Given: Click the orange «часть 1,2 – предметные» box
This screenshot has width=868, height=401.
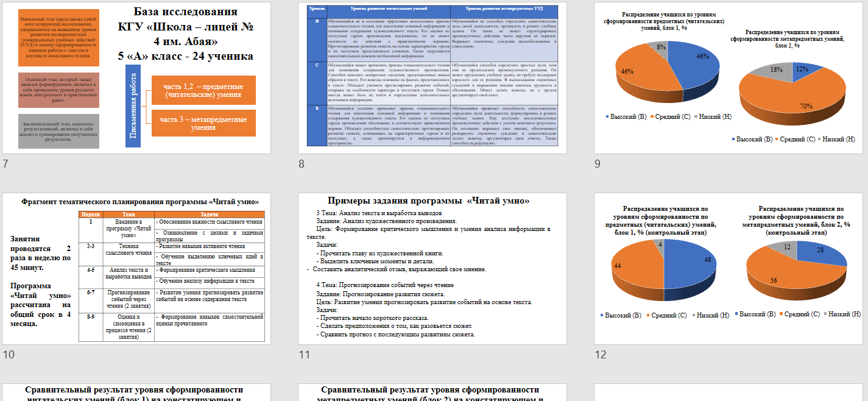Looking at the screenshot, I should pyautogui.click(x=203, y=90).
